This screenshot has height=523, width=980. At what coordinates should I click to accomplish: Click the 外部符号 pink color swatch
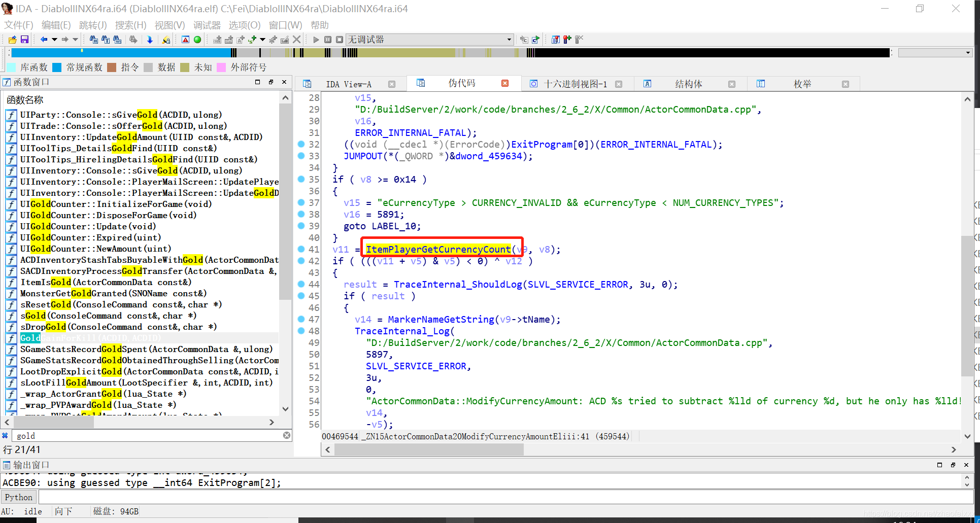pos(221,67)
